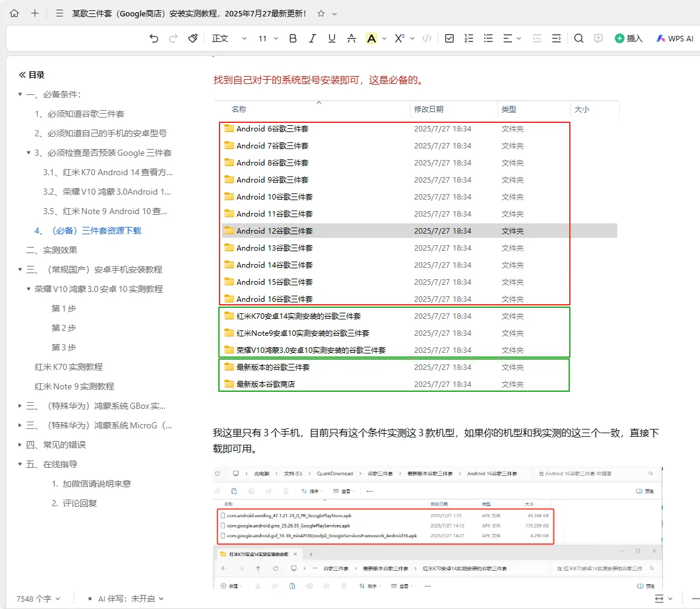The height and width of the screenshot is (609, 700).
Task: Click the undo arrow icon
Action: [154, 38]
